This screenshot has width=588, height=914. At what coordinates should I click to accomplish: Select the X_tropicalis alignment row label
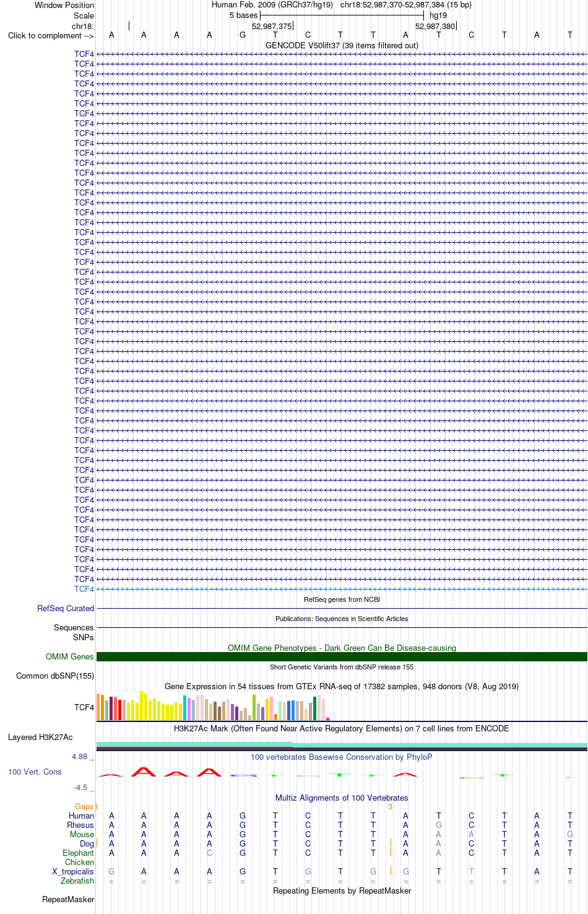point(73,871)
